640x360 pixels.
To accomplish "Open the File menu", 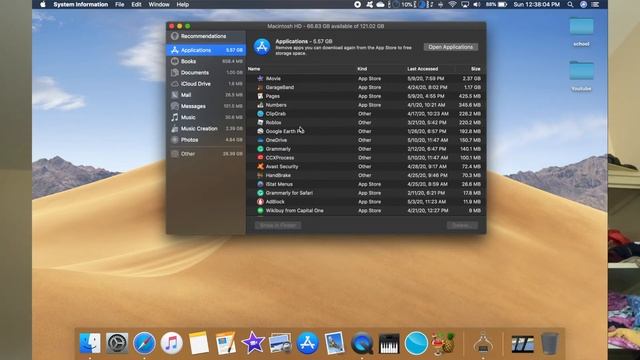I will [120, 4].
